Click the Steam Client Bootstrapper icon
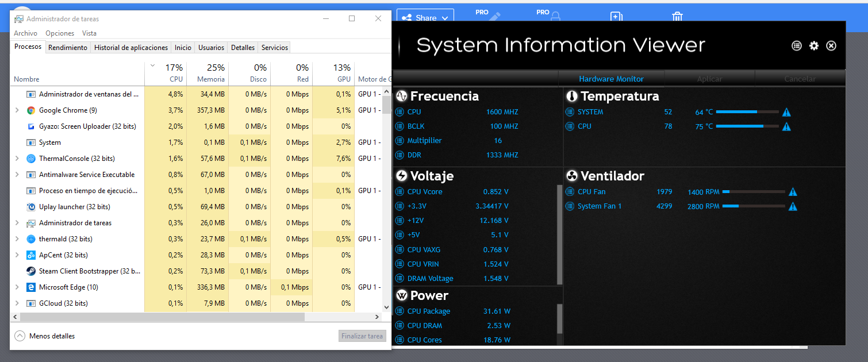This screenshot has height=362, width=868. [x=31, y=271]
